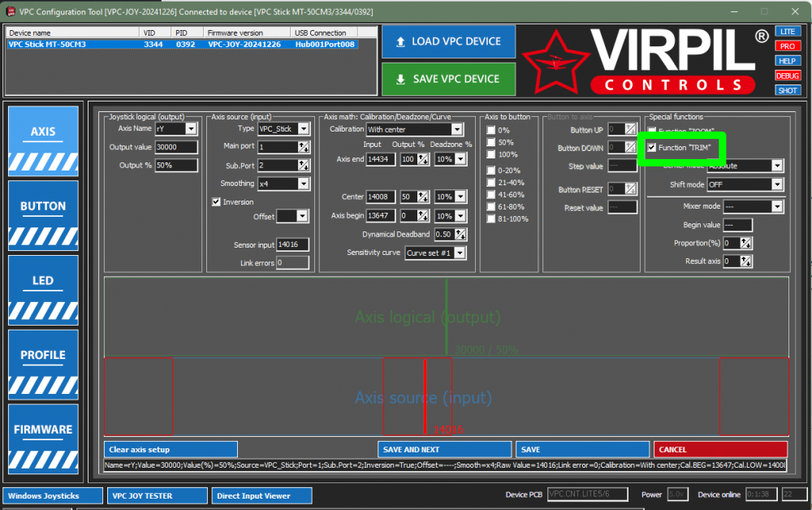Open VPC JOY TESTER
Screen dimensions: 812x510
click(x=158, y=496)
